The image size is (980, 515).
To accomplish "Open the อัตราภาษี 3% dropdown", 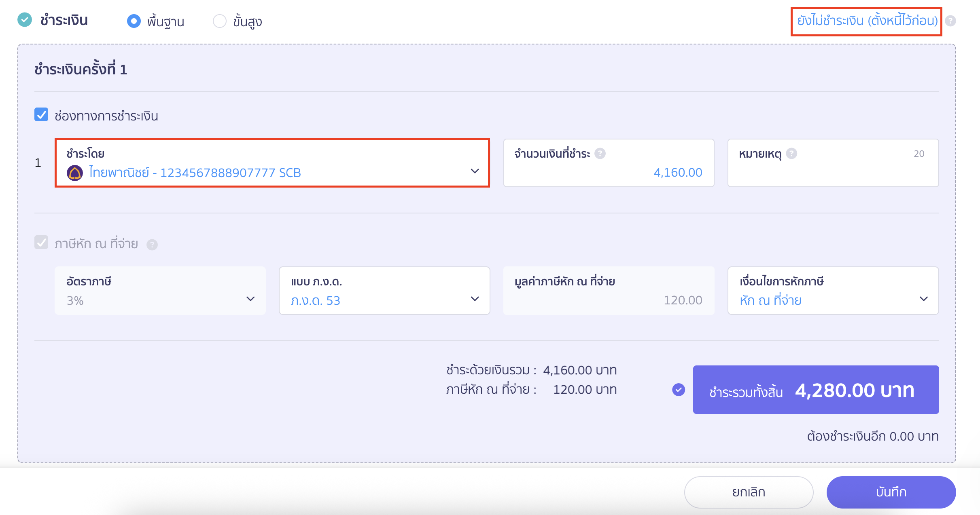I will [x=160, y=291].
